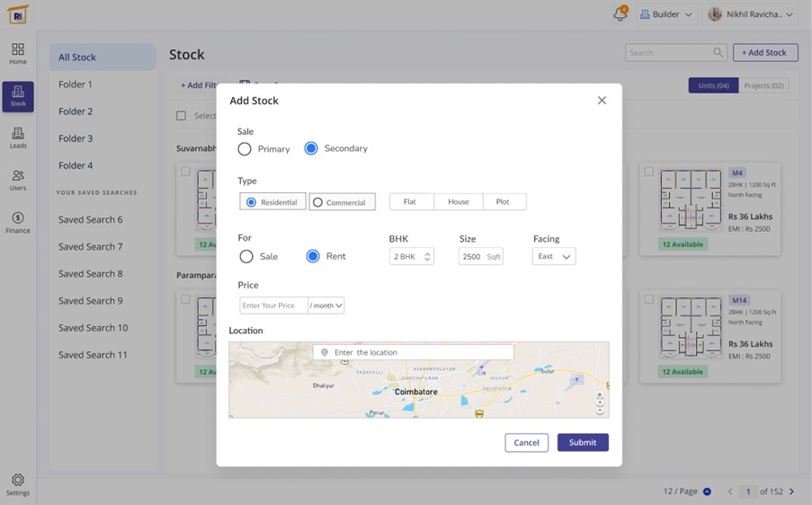This screenshot has width=812, height=505.
Task: Select the Primary sale radio button
Action: [x=245, y=149]
